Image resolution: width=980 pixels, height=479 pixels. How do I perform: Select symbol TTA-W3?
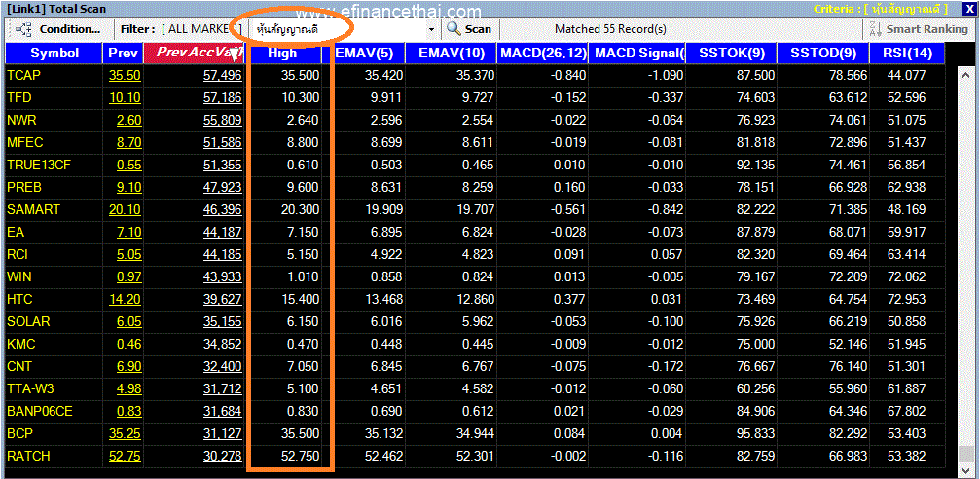coord(30,389)
